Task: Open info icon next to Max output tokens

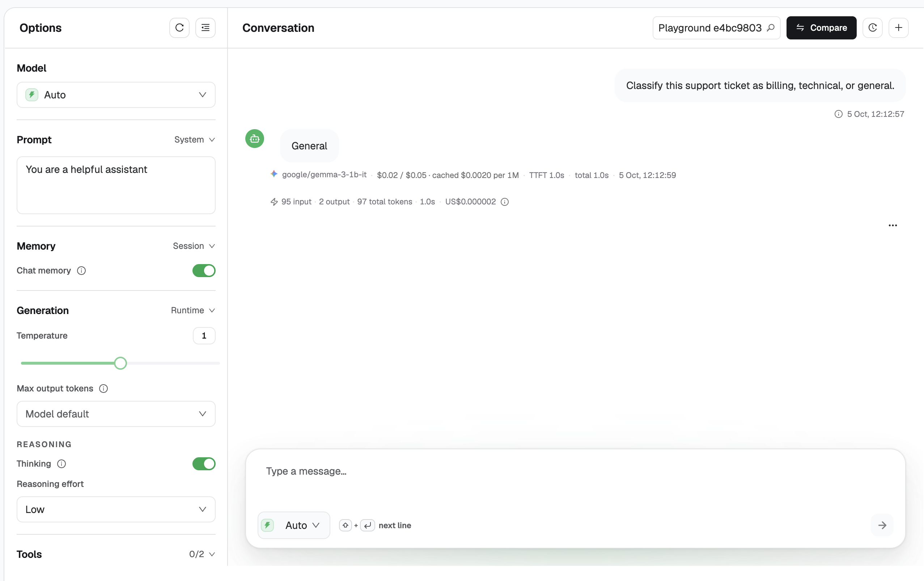Action: pos(103,388)
